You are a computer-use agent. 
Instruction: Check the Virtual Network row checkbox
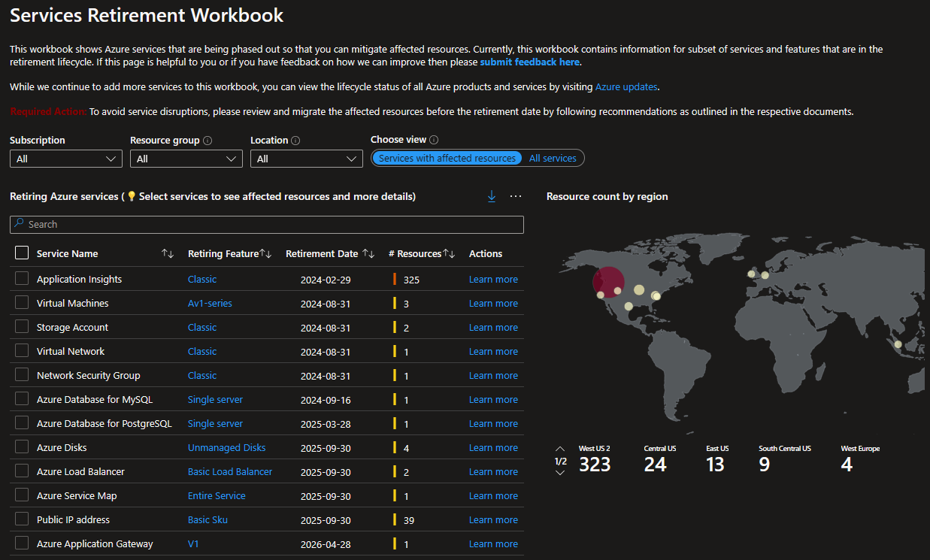pos(22,351)
